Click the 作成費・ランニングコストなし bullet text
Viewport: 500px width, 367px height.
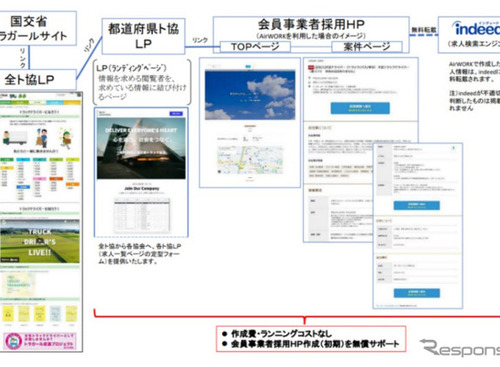(x=282, y=333)
